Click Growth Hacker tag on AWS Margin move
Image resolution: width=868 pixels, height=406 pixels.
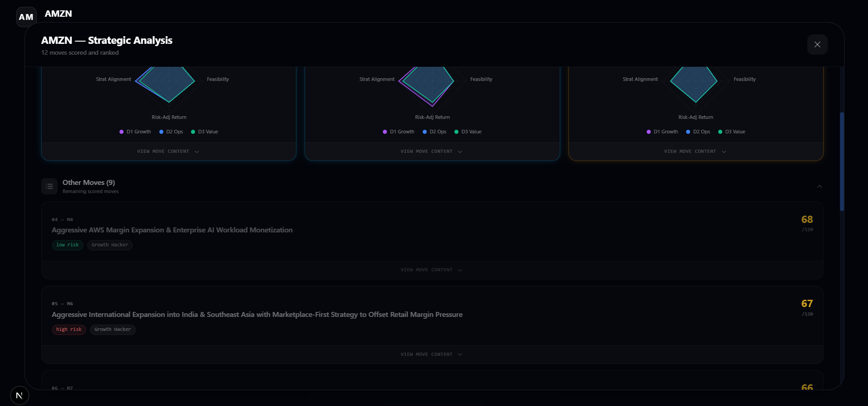(110, 245)
